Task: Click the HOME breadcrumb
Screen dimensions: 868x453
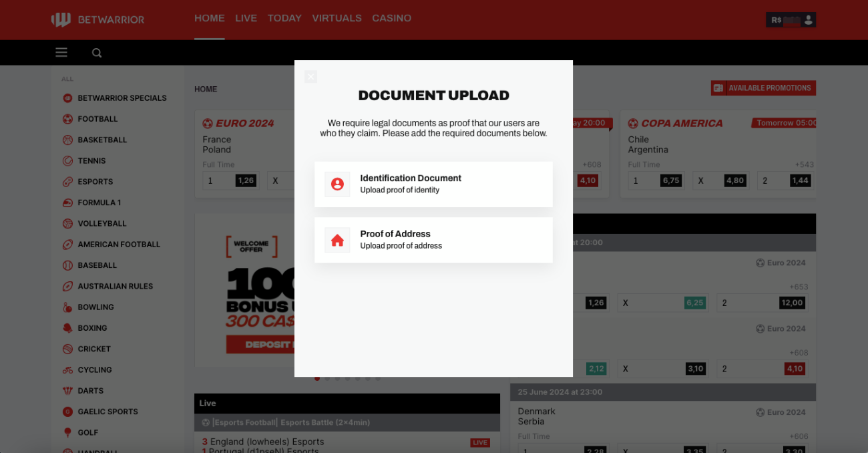Action: (x=206, y=89)
